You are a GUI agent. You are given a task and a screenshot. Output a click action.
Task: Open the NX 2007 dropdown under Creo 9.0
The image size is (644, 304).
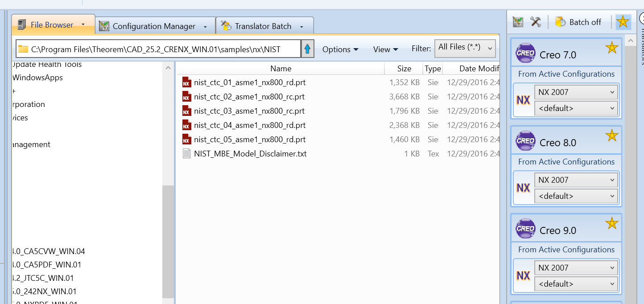pos(576,268)
